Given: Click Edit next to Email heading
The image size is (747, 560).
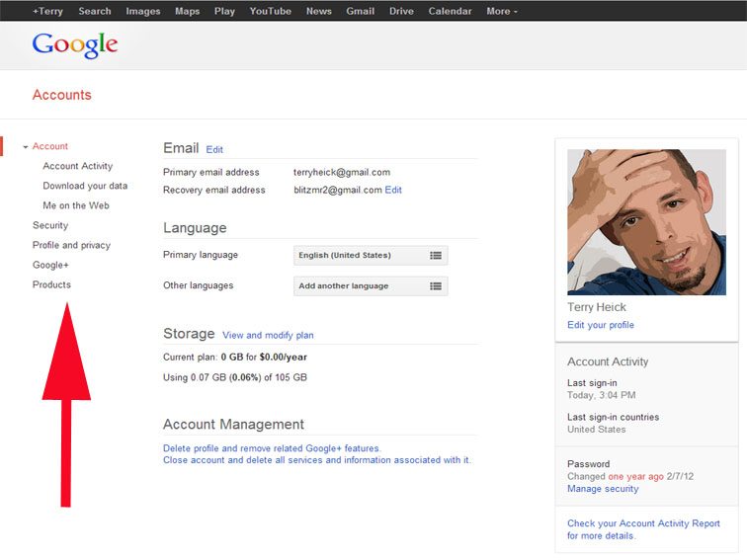Looking at the screenshot, I should (x=214, y=149).
